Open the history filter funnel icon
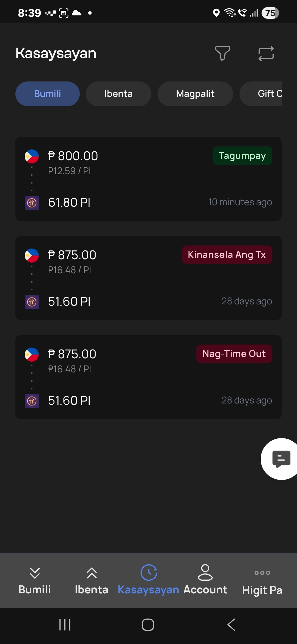297x644 pixels. pyautogui.click(x=222, y=53)
